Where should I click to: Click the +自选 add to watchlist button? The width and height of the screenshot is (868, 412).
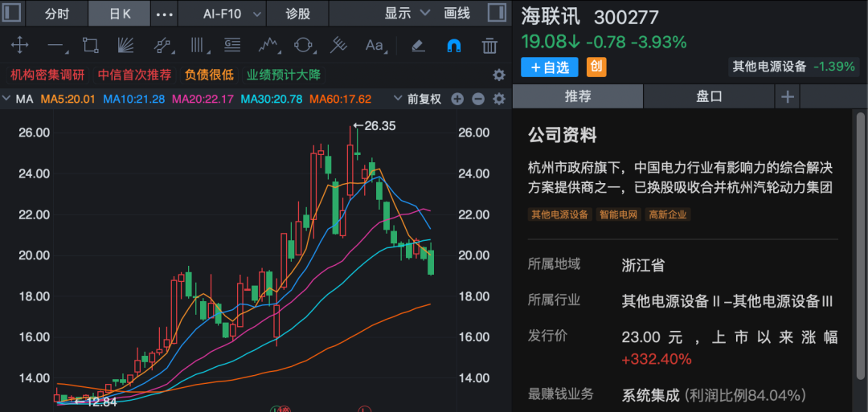[550, 67]
